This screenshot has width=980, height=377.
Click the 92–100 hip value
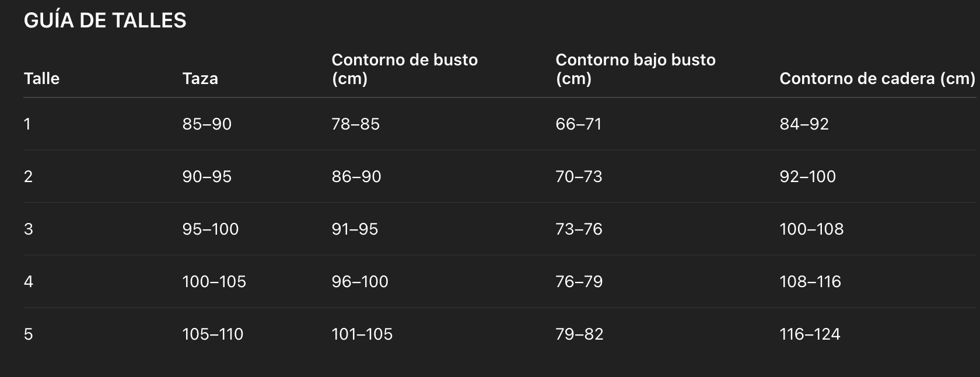[x=807, y=176]
